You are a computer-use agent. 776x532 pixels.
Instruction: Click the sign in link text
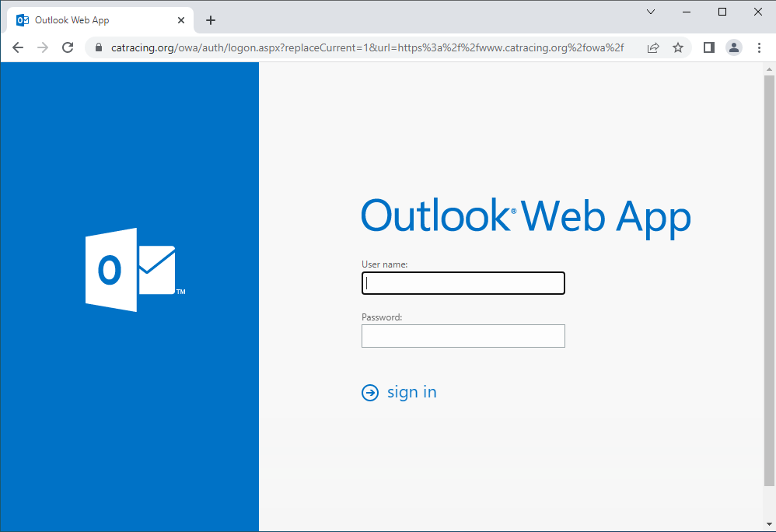(x=412, y=393)
